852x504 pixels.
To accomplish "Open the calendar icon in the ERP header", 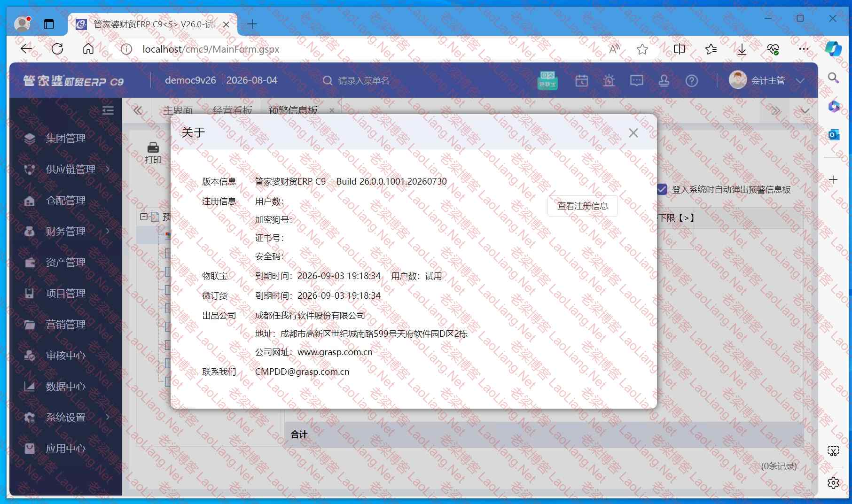I will point(582,81).
